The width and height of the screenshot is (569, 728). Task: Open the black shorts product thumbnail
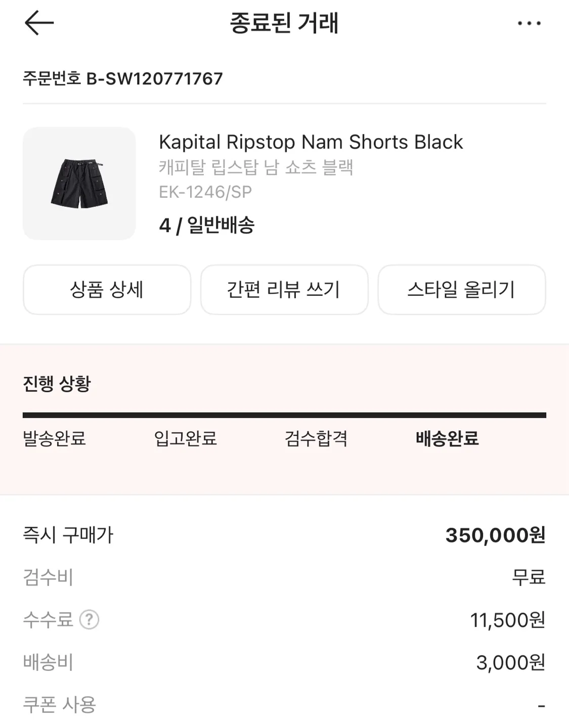(x=79, y=184)
